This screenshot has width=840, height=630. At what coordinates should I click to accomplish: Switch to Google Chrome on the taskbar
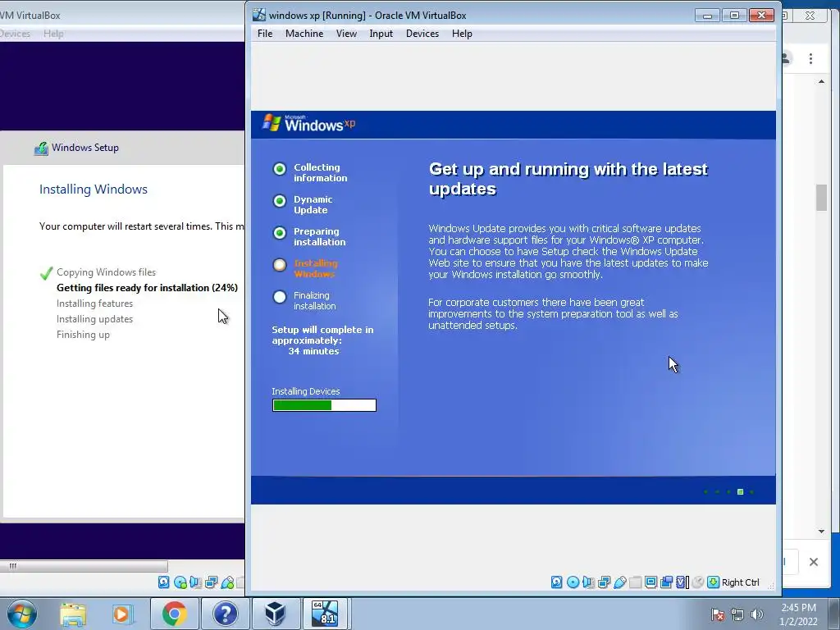(x=174, y=614)
